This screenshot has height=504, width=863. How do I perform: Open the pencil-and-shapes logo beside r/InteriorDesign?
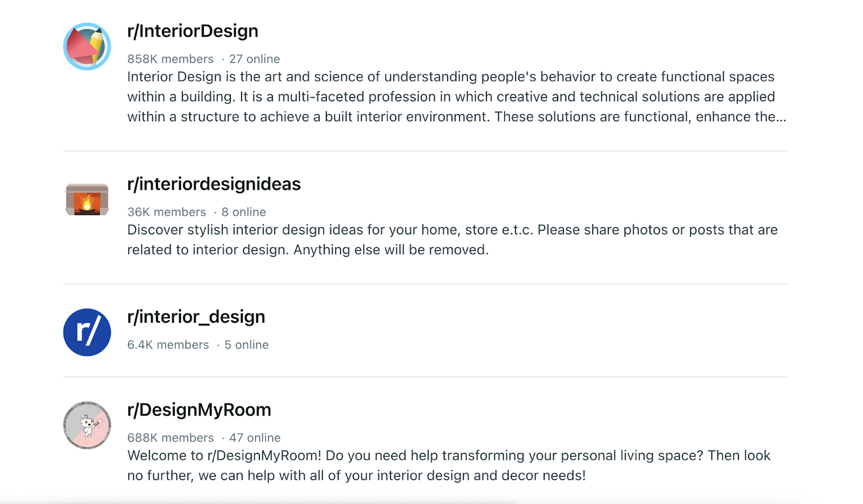point(86,46)
